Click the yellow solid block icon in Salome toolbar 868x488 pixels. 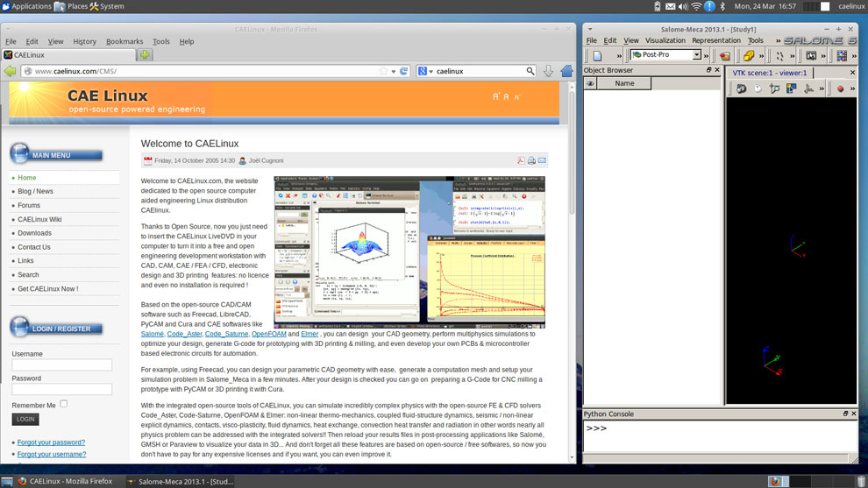[749, 55]
